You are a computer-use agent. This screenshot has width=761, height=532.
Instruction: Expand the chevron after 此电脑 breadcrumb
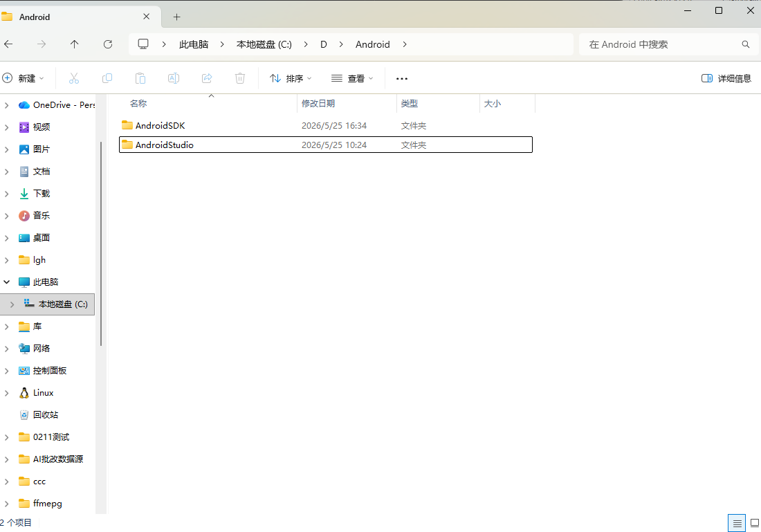pyautogui.click(x=222, y=44)
